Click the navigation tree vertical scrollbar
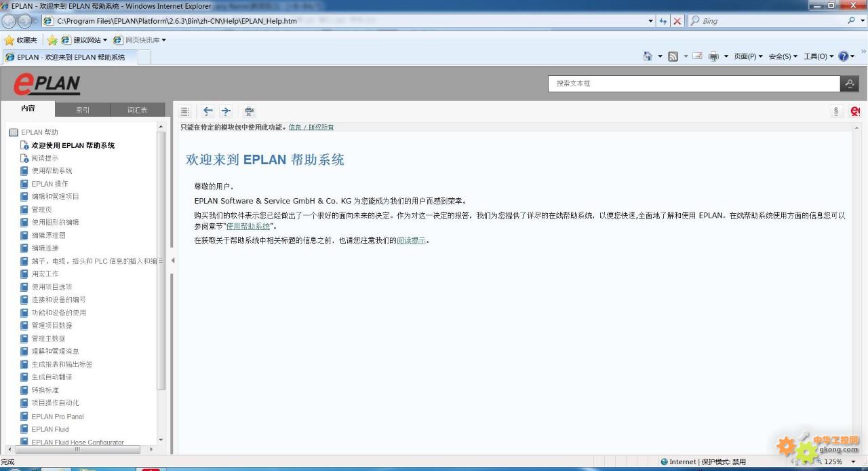Viewport: 868px width, 471px height. (161, 261)
